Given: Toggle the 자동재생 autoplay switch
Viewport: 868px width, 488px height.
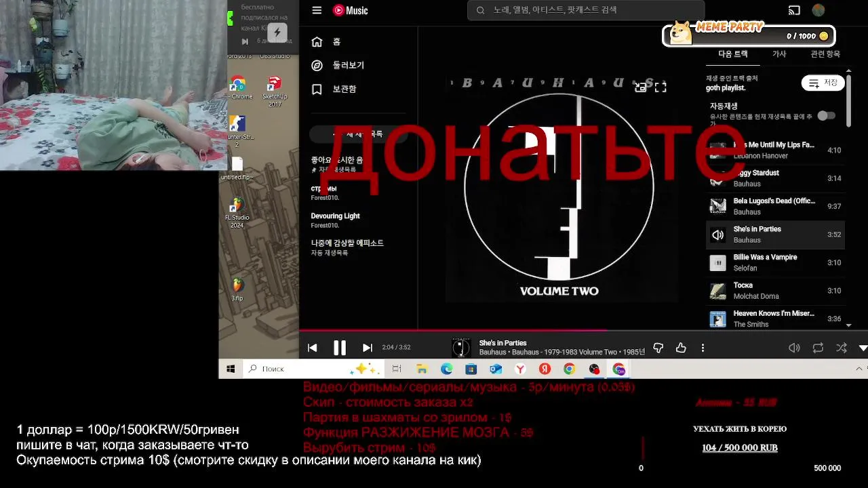Looking at the screenshot, I should tap(826, 115).
